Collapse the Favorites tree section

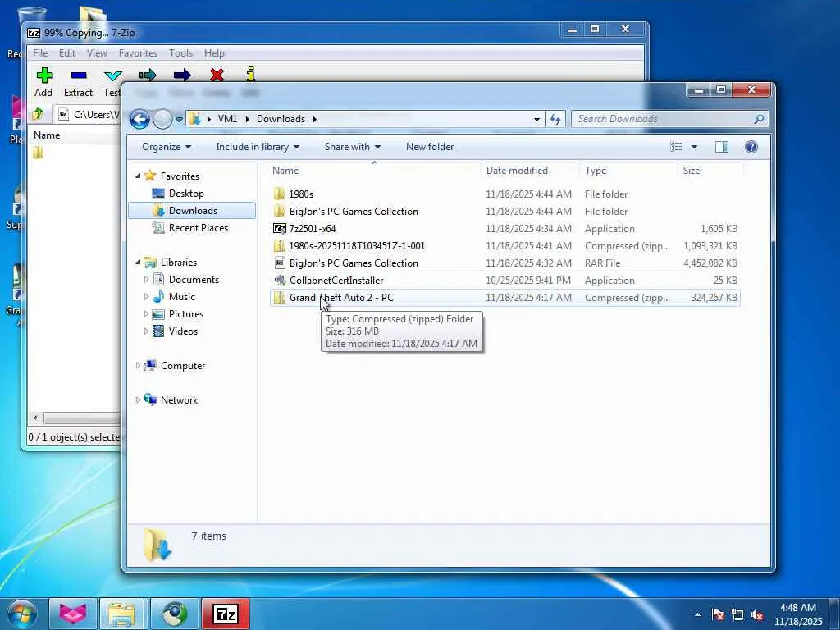click(138, 176)
